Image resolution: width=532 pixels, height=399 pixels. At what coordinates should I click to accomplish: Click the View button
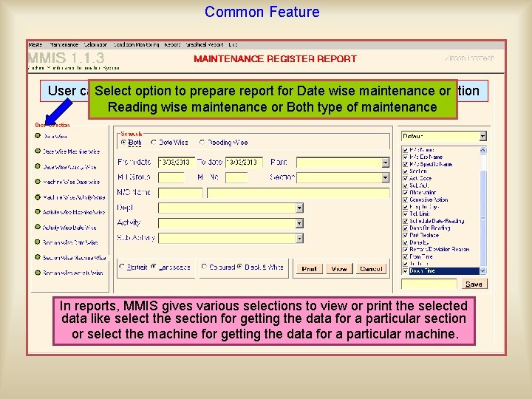[339, 269]
